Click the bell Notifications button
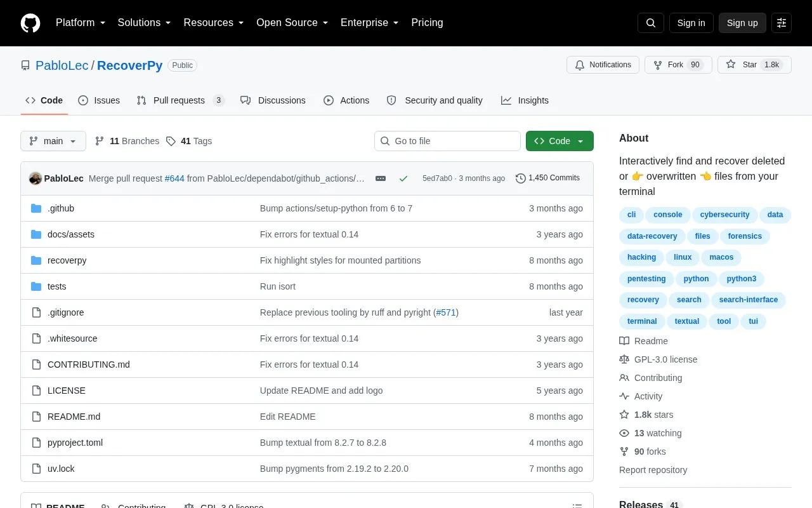Screen dimensions: 812x508 tap(603, 65)
